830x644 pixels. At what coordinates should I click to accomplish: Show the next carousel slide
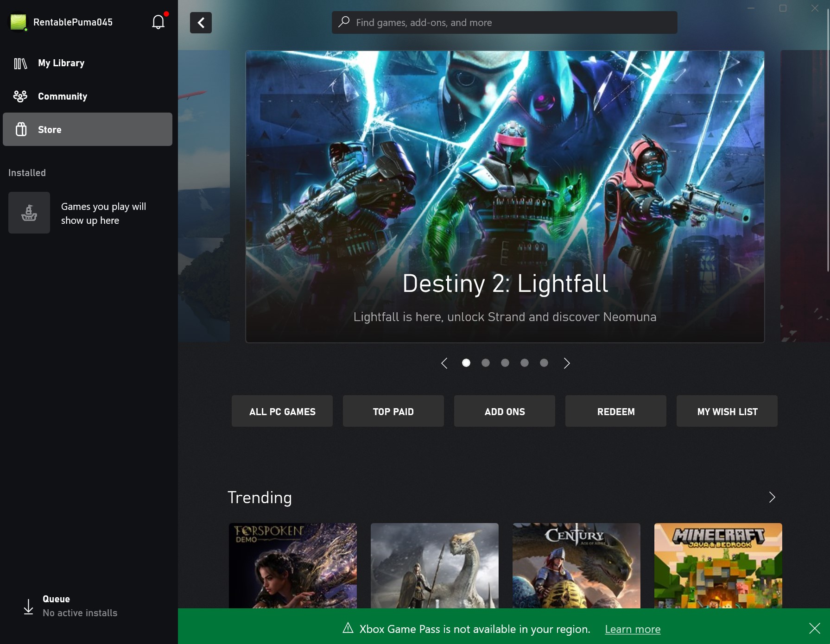[566, 363]
